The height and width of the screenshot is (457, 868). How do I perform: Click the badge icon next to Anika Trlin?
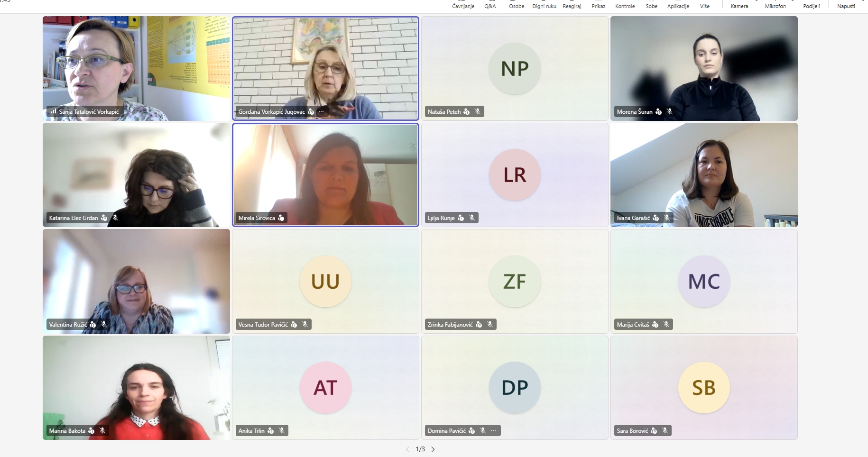(271, 431)
